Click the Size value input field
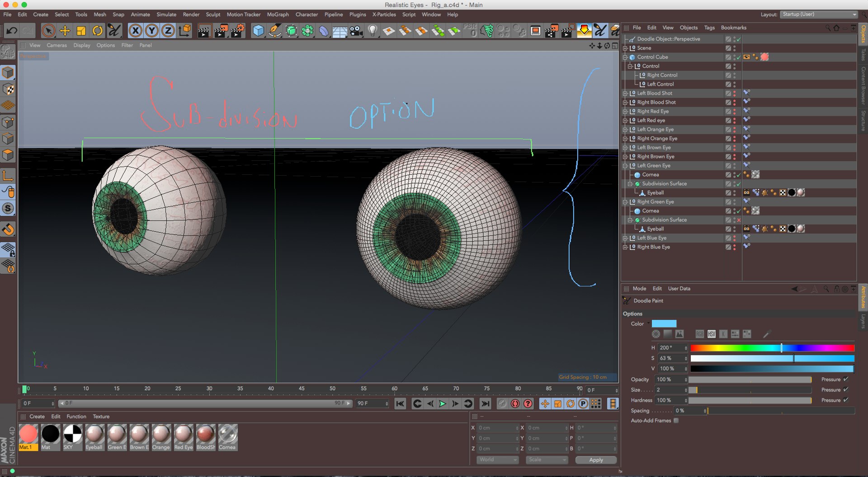This screenshot has height=477, width=868. (x=671, y=390)
